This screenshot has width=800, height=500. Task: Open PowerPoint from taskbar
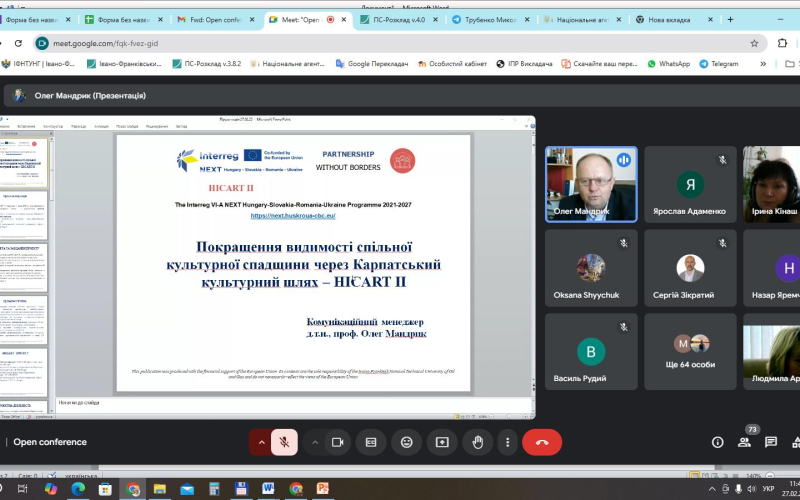(x=322, y=489)
